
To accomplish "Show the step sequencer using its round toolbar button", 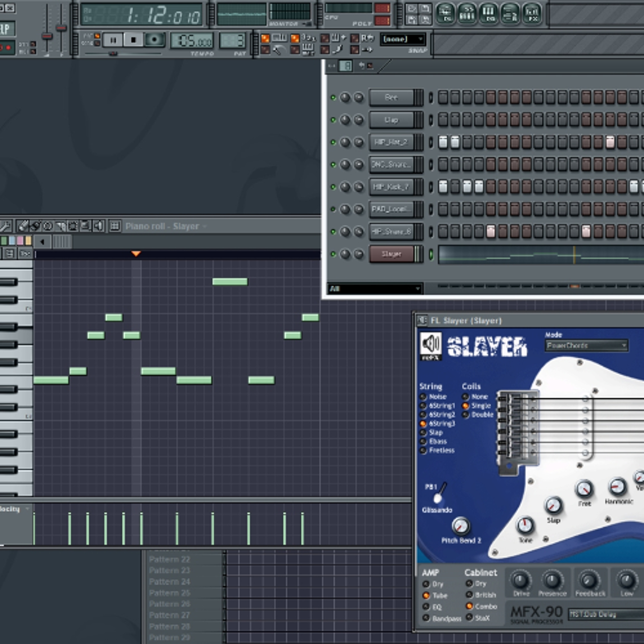I will (467, 13).
